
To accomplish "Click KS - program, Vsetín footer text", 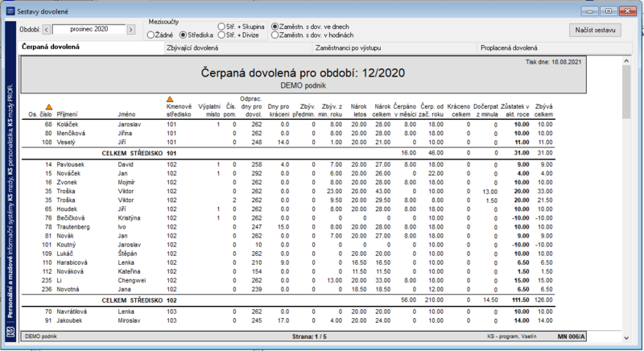I will (x=512, y=337).
